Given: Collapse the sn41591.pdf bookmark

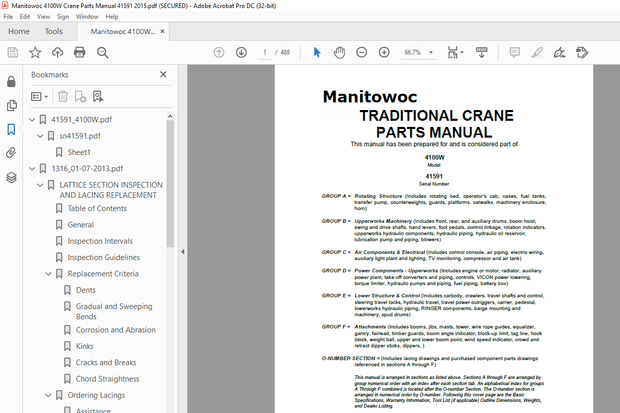Looking at the screenshot, I should pos(40,136).
